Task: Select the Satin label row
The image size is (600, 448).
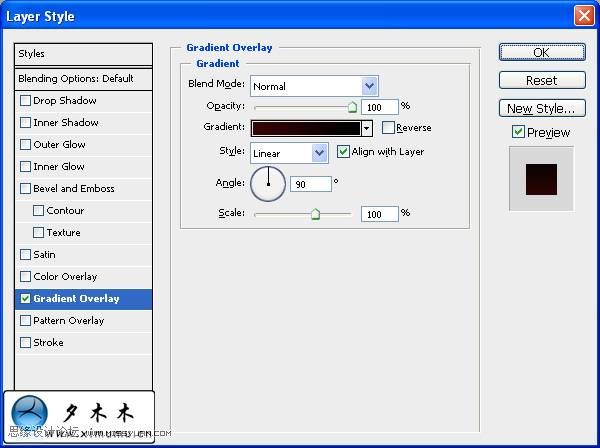Action: [x=83, y=255]
